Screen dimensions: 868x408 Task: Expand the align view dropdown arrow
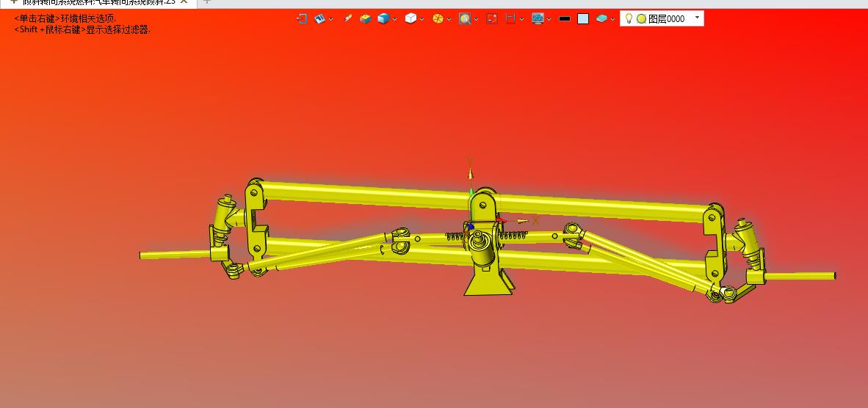tap(330, 19)
